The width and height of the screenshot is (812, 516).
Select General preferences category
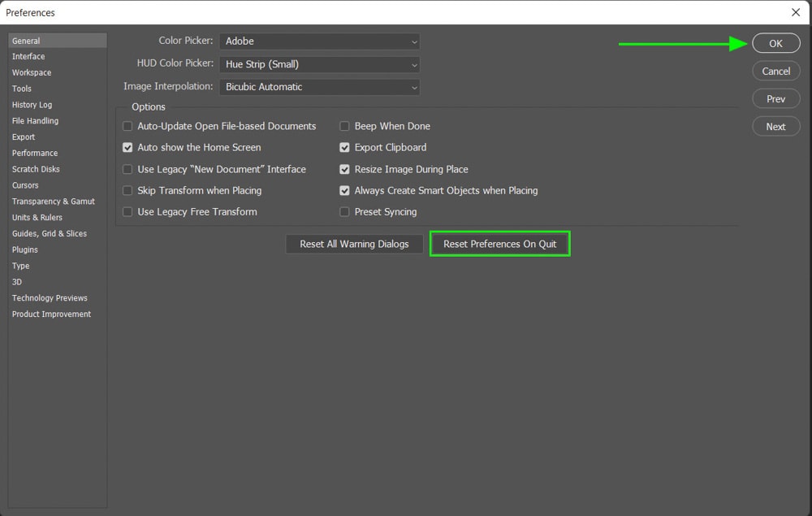58,41
